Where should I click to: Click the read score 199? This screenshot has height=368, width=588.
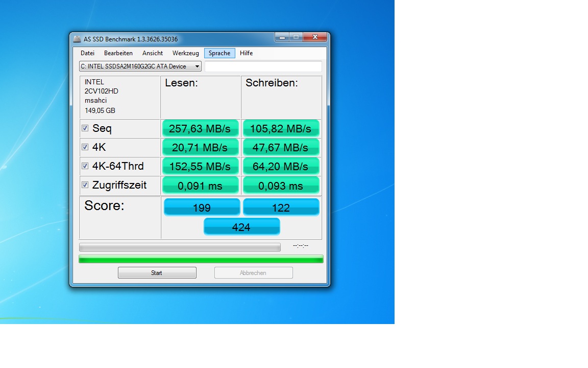click(x=202, y=208)
